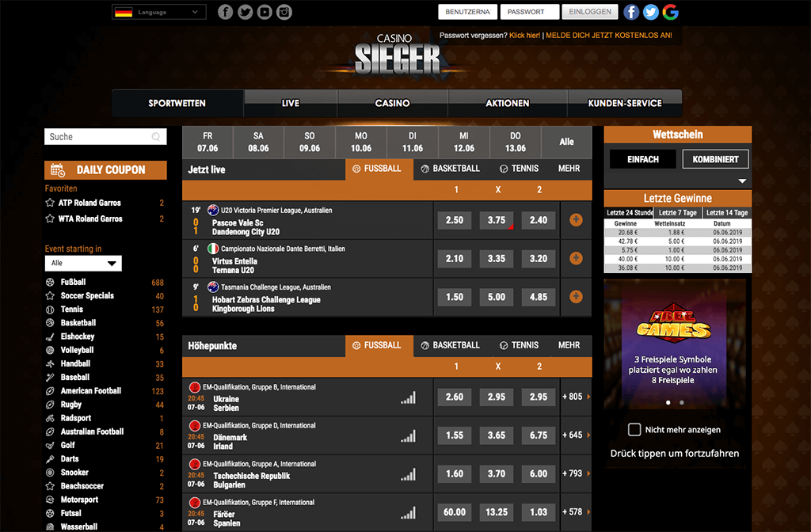Show Letzte 7 Tage winnings tab

678,212
